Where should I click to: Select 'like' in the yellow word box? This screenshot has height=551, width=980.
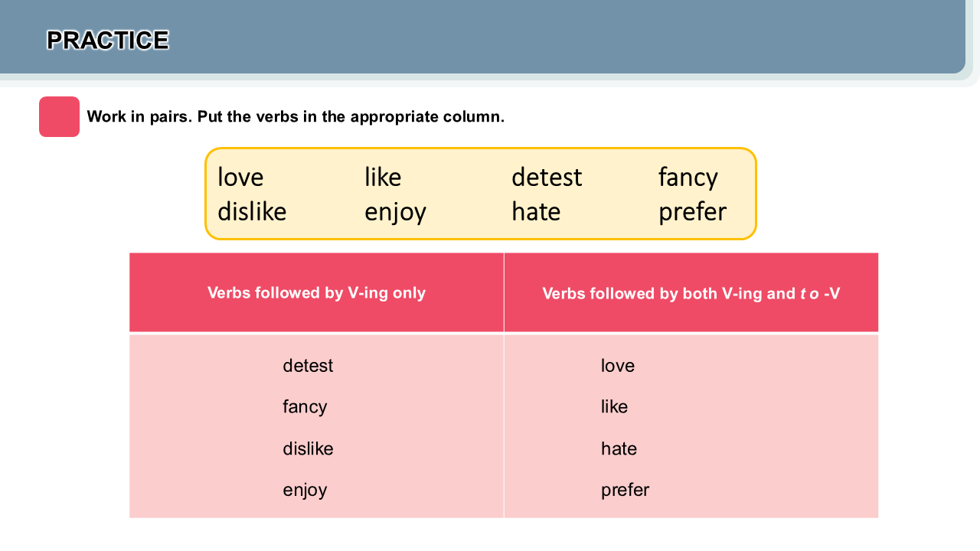click(x=383, y=178)
